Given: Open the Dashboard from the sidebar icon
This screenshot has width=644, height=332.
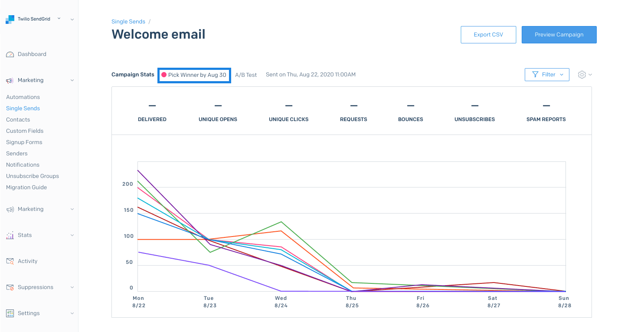Looking at the screenshot, I should point(10,54).
